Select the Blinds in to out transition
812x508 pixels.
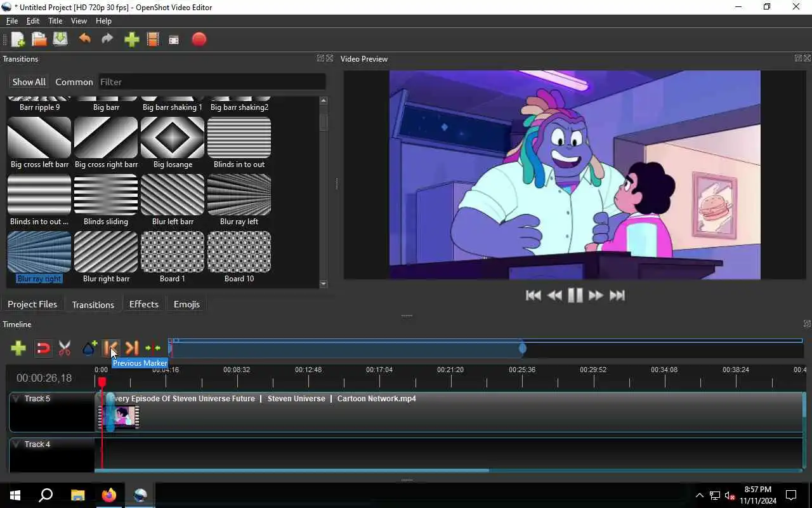(239, 144)
